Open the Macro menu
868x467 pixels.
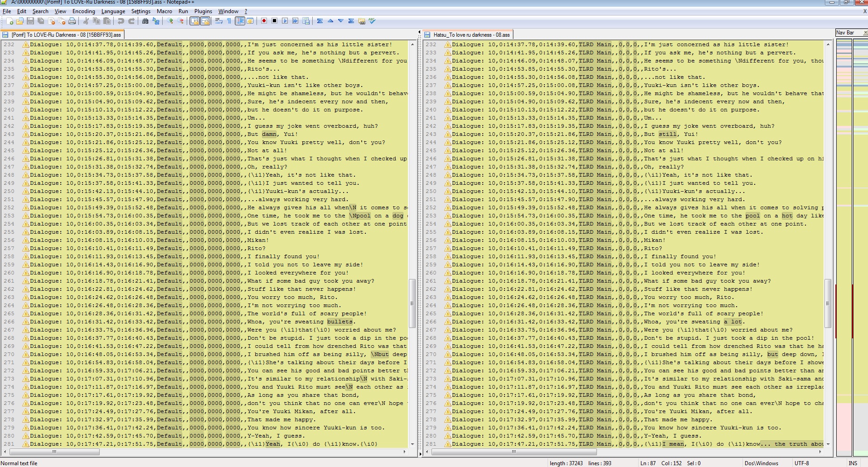pos(165,11)
